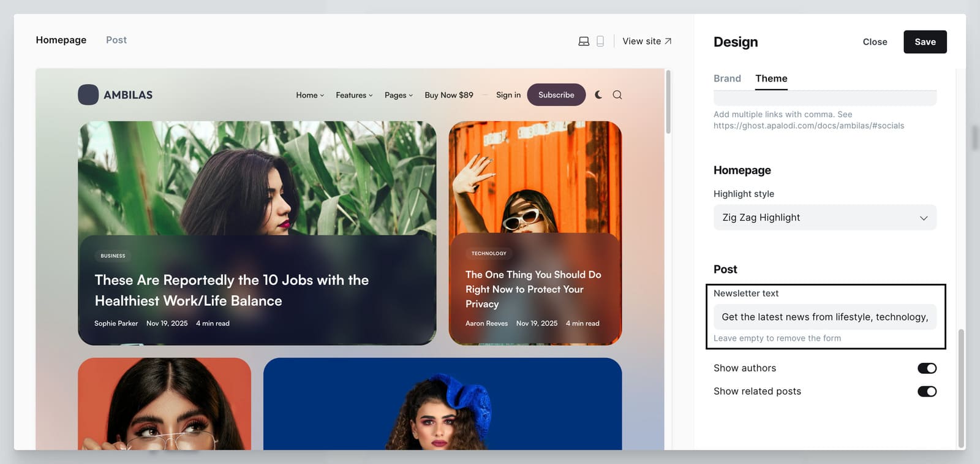Open the Highlight style dropdown
The width and height of the screenshot is (980, 464).
[824, 218]
